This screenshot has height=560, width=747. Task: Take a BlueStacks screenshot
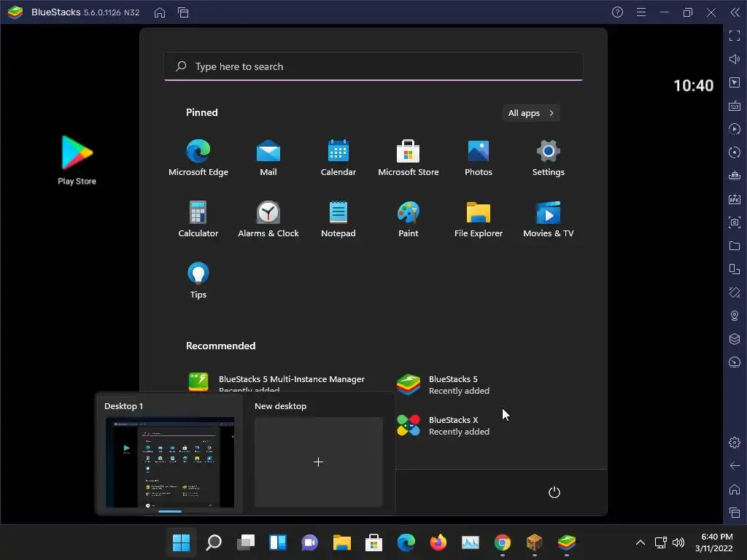coord(735,222)
